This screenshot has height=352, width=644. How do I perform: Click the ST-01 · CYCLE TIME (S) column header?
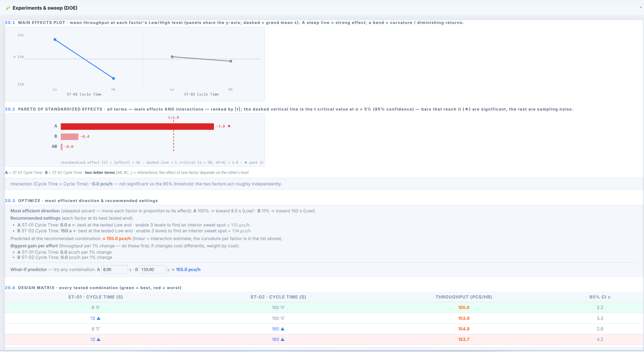click(95, 297)
